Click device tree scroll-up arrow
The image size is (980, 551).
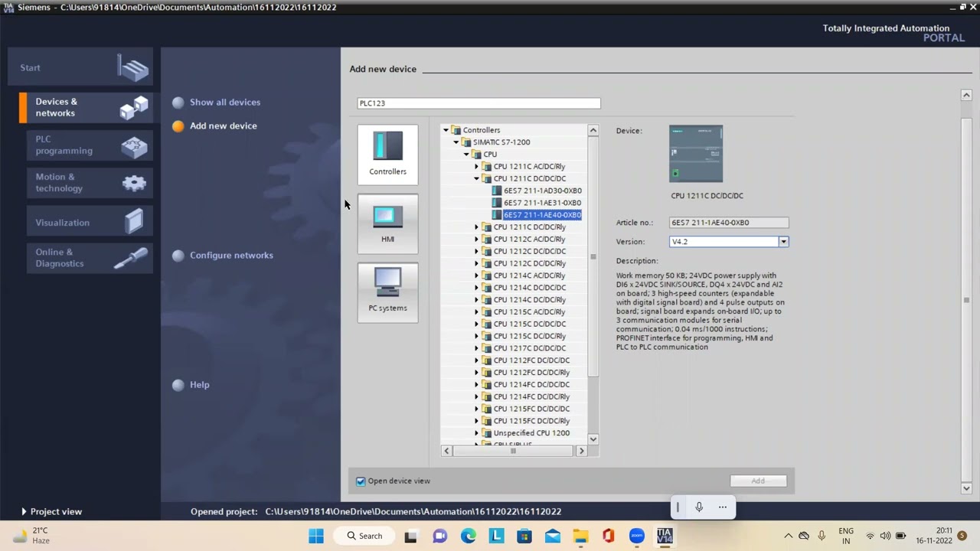click(x=593, y=131)
